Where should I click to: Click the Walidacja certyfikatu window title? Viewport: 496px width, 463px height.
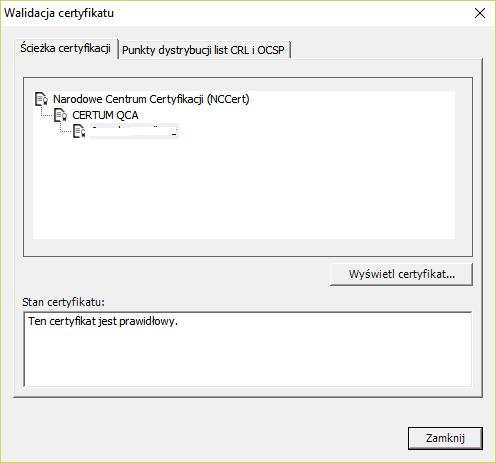(59, 13)
